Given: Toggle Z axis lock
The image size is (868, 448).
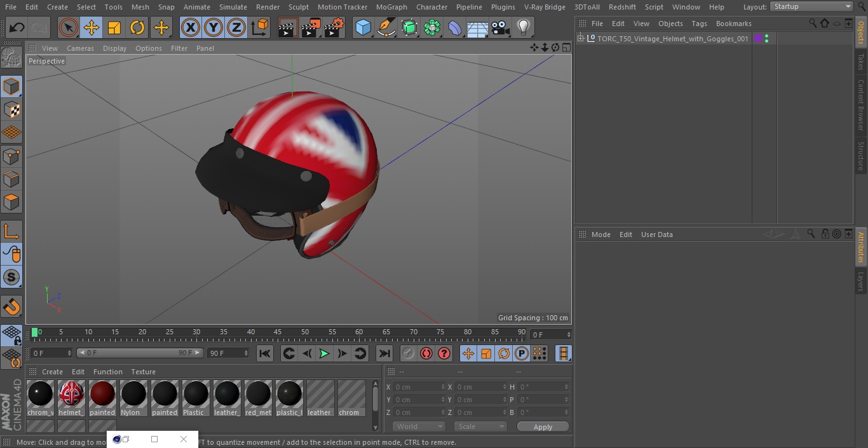Looking at the screenshot, I should coord(236,27).
